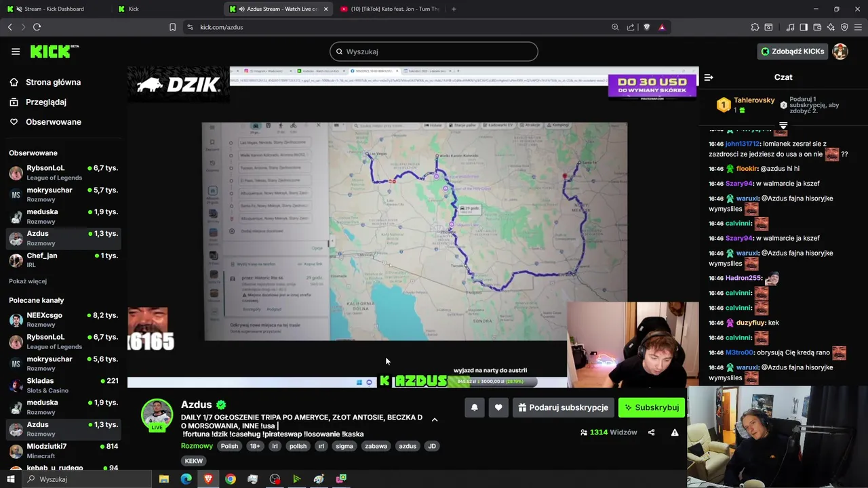This screenshot has height=488, width=868.
Task: Collapse stream title with the chevron
Action: (435, 420)
